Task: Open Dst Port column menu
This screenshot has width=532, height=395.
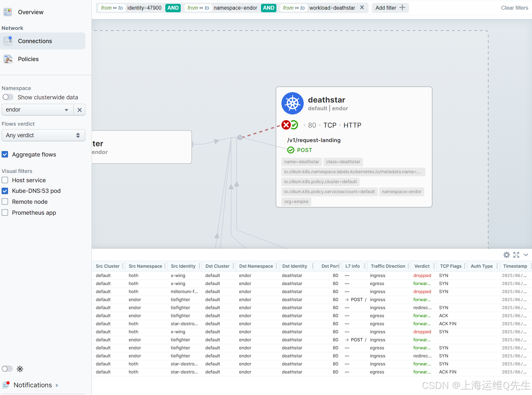Action: click(339, 266)
